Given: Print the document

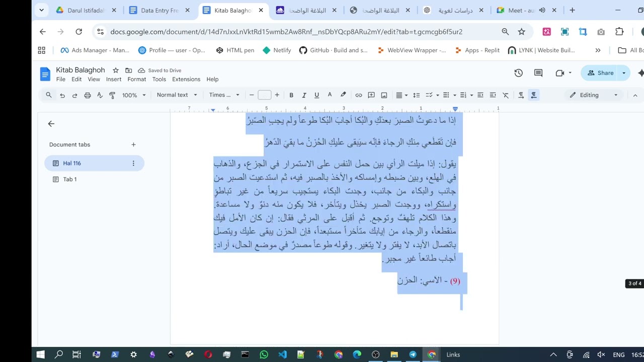Looking at the screenshot, I should pyautogui.click(x=88, y=95).
